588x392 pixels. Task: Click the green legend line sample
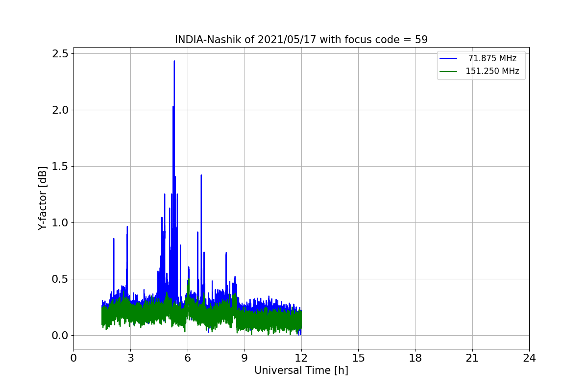[448, 72]
